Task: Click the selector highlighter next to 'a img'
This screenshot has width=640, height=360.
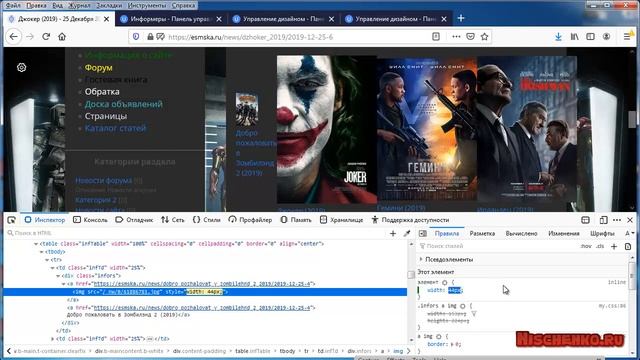Action: pyautogui.click(x=438, y=336)
